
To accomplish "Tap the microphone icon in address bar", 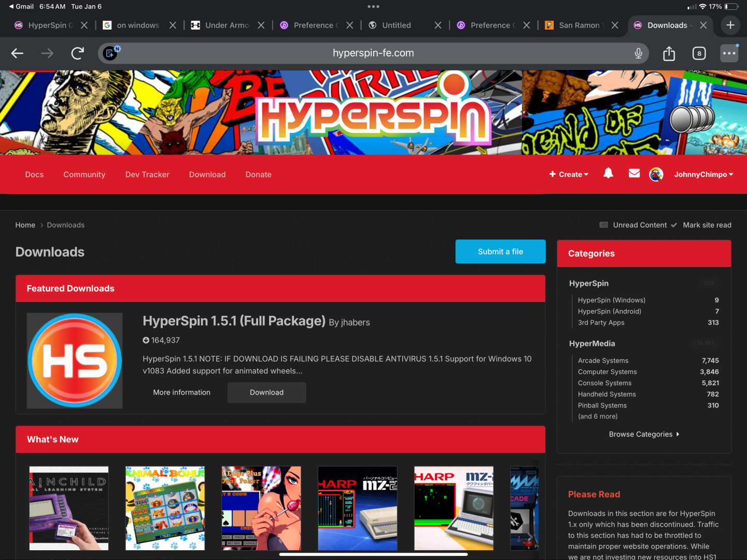I will click(x=638, y=53).
